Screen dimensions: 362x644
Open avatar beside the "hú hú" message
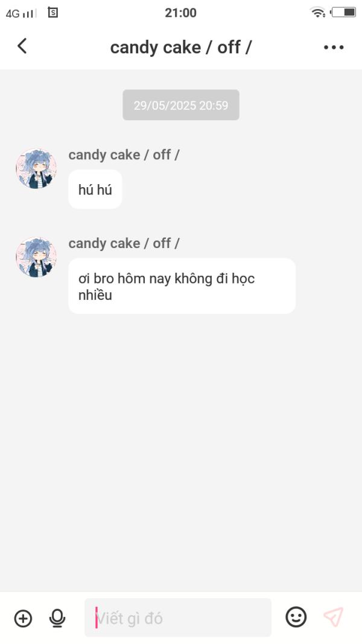(x=36, y=169)
